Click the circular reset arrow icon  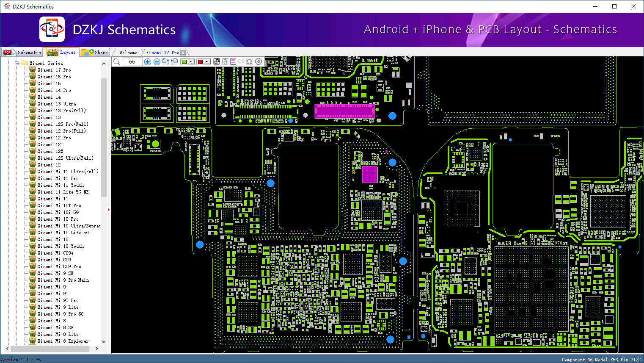(258, 61)
